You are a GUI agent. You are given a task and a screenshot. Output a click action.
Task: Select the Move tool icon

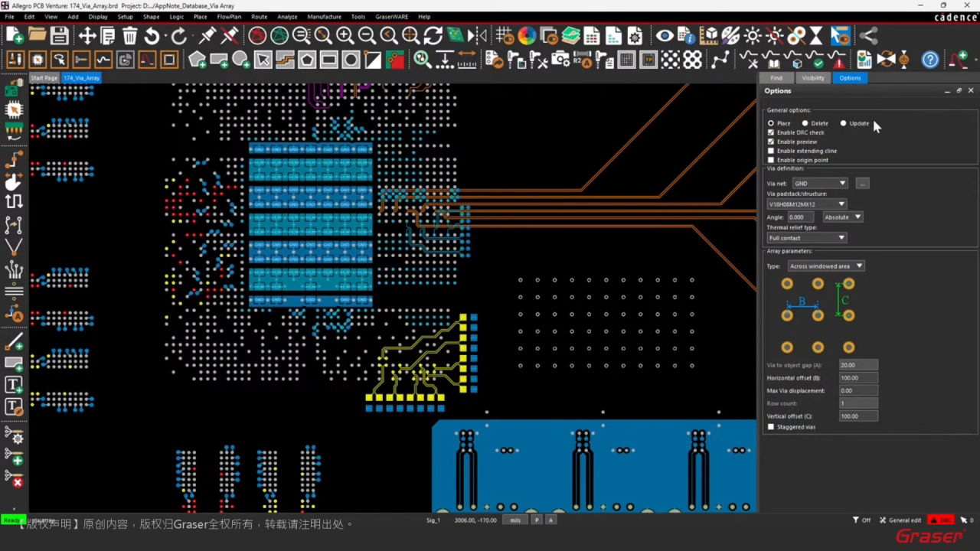click(87, 35)
